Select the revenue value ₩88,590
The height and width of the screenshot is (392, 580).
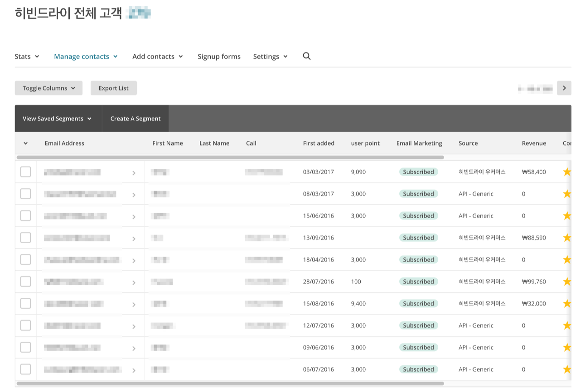pyautogui.click(x=534, y=238)
